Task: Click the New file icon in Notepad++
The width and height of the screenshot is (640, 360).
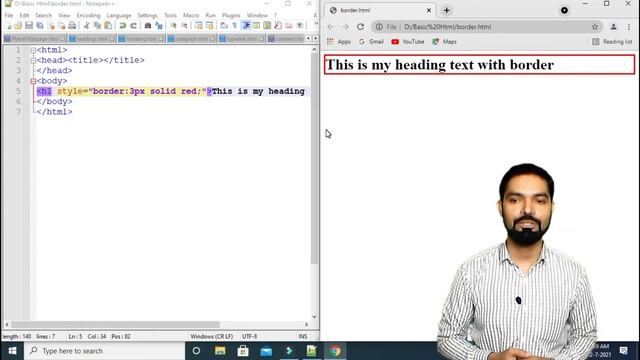Action: tap(8, 26)
